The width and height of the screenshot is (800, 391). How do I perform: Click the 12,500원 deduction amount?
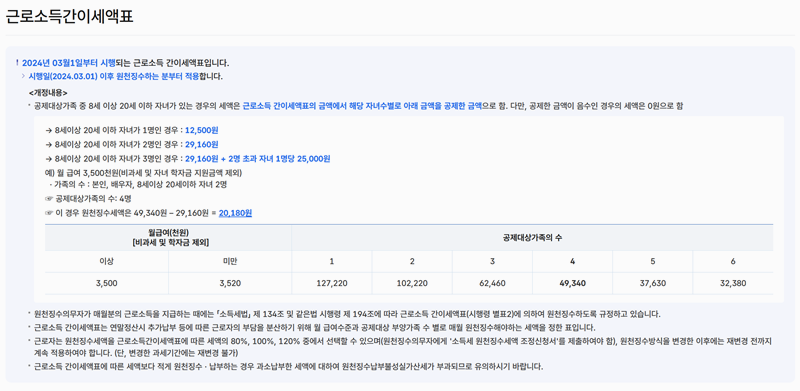202,131
